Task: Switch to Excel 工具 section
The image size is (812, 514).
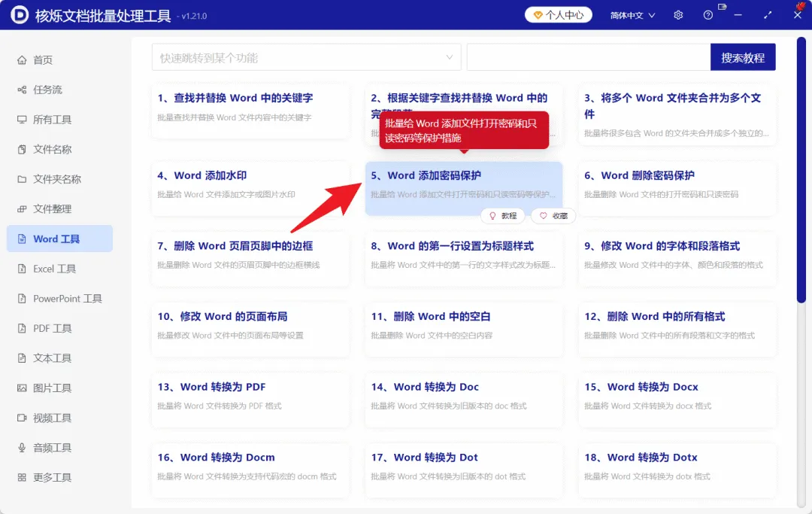Action: point(59,269)
